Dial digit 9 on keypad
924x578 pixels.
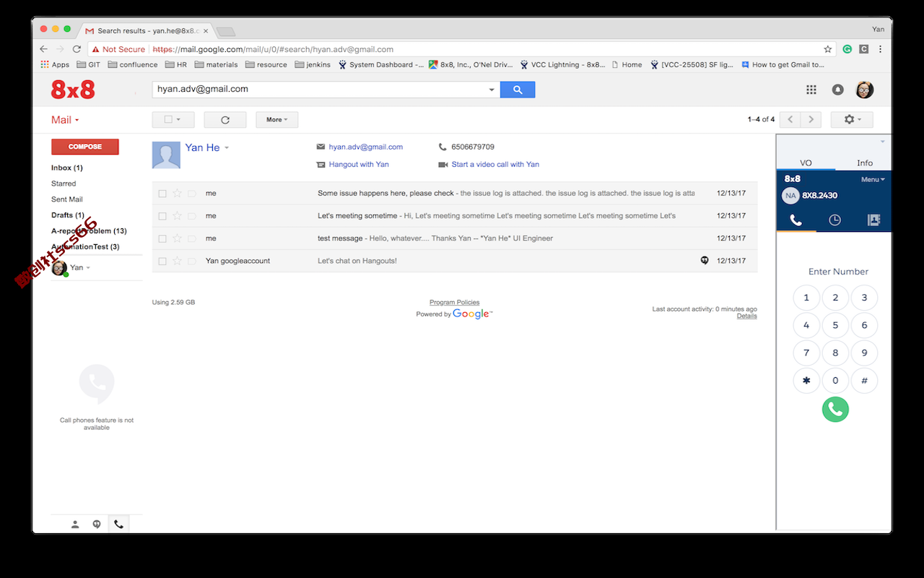[x=864, y=353]
